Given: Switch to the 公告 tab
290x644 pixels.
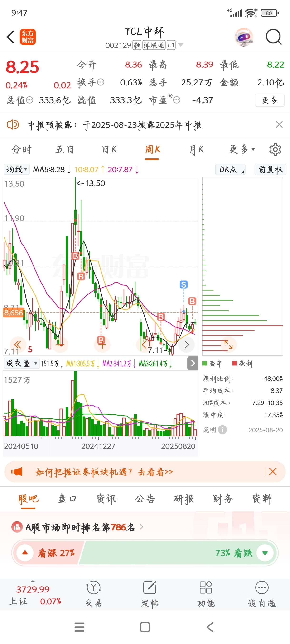Looking at the screenshot, I should pos(145,499).
